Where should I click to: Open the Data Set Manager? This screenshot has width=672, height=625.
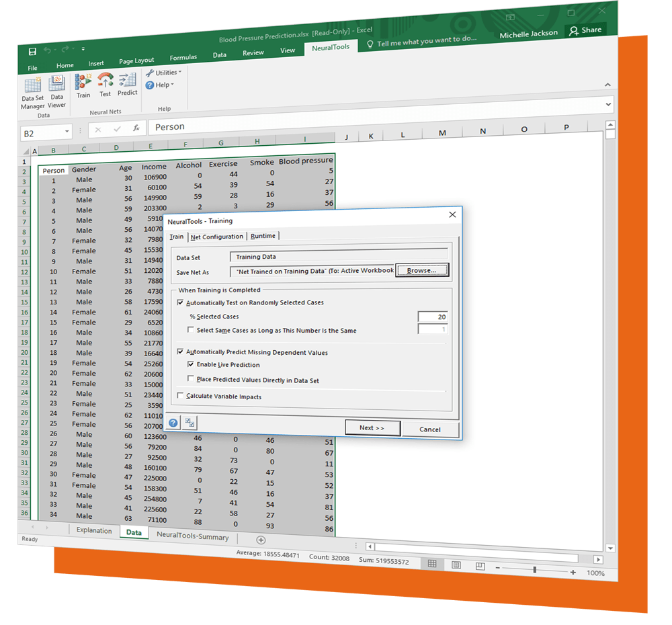click(32, 93)
